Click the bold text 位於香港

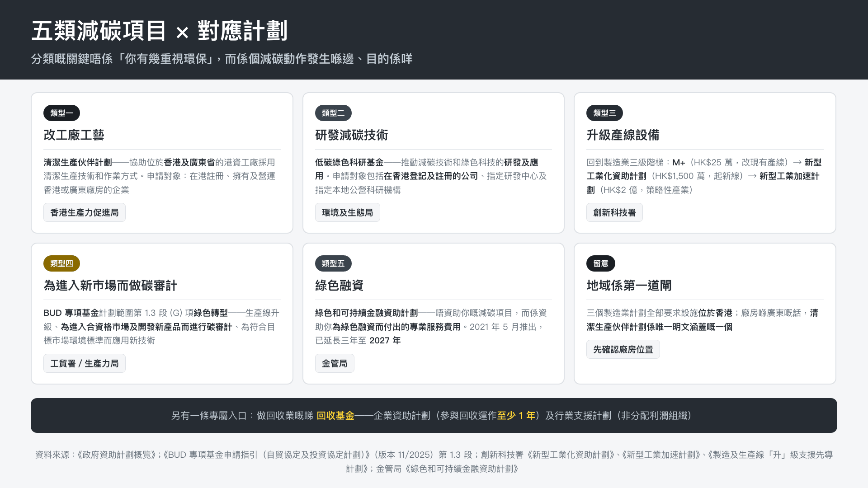(715, 313)
